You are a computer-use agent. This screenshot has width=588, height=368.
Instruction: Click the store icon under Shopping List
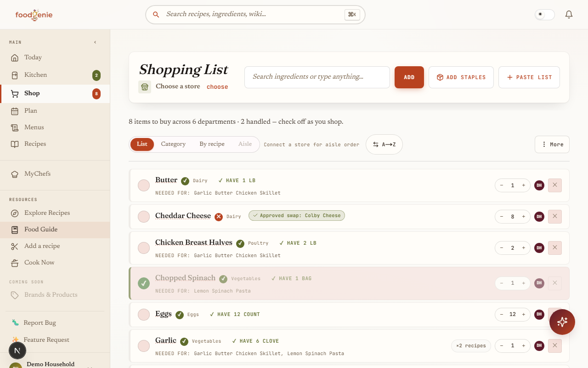click(x=145, y=87)
